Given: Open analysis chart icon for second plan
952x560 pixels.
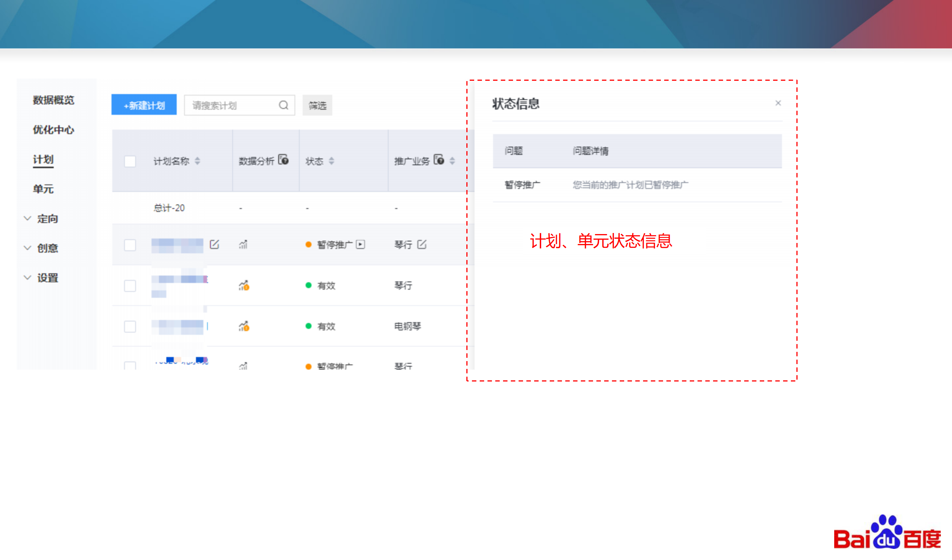Looking at the screenshot, I should pos(244,286).
